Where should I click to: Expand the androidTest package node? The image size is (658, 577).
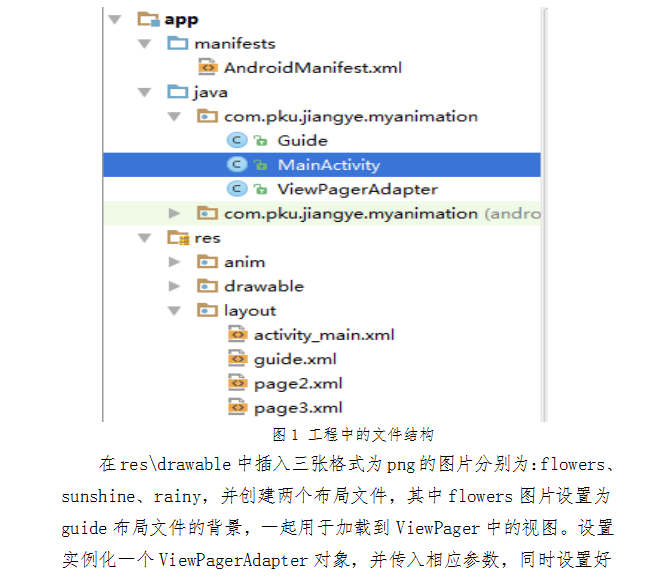coord(175,213)
